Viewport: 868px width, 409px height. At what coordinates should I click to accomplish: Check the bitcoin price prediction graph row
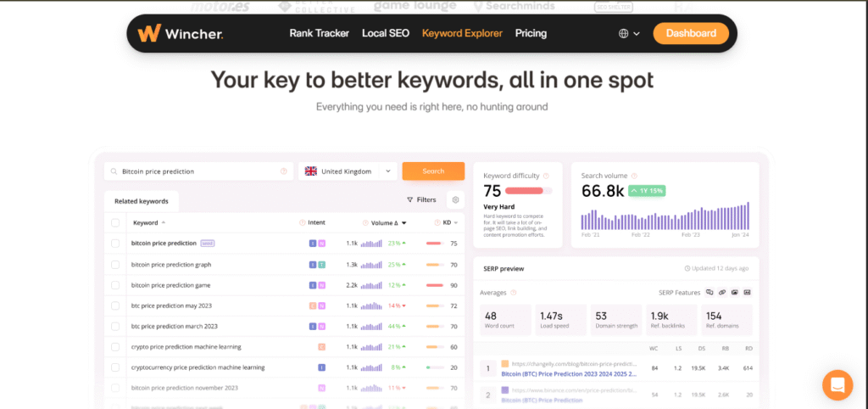tap(115, 265)
